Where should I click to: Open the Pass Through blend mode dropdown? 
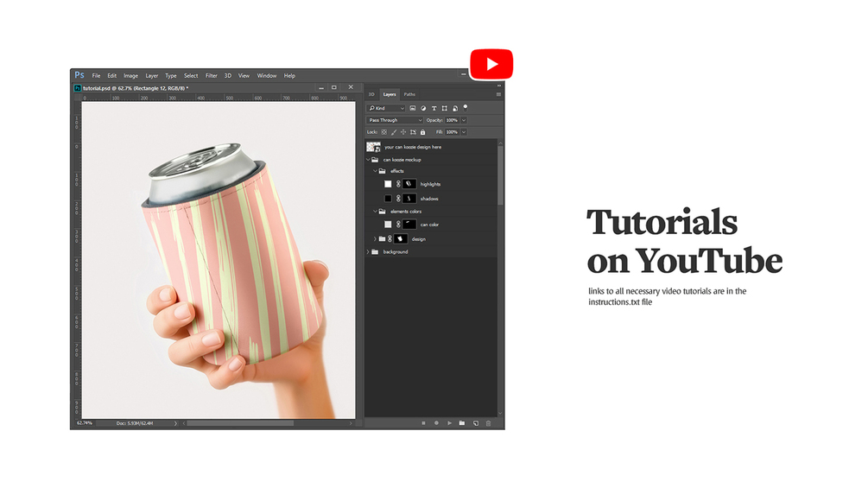395,120
